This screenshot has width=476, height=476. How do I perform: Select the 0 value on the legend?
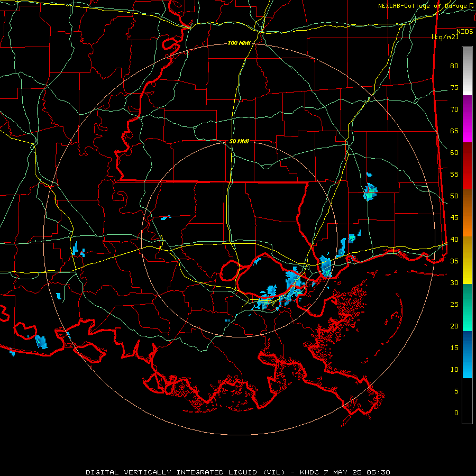click(x=456, y=413)
